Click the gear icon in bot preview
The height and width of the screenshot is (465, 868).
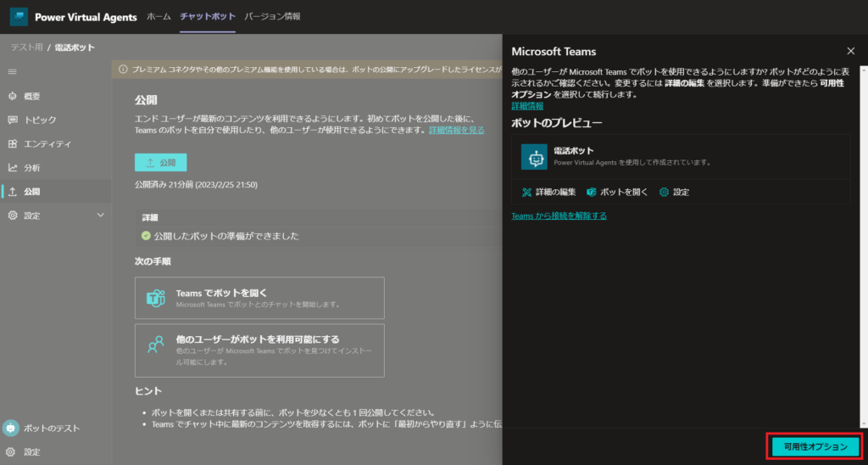tap(664, 193)
